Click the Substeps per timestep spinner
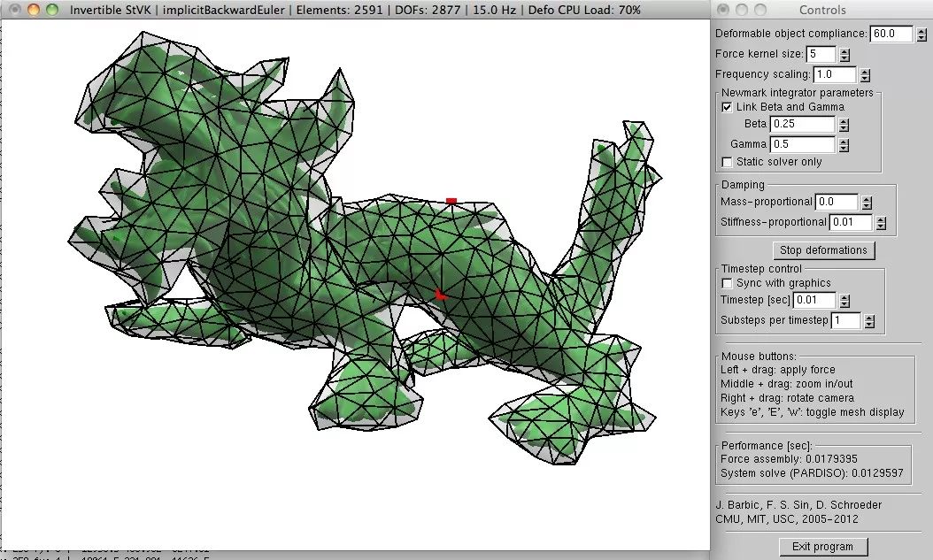933x560 pixels. (870, 321)
